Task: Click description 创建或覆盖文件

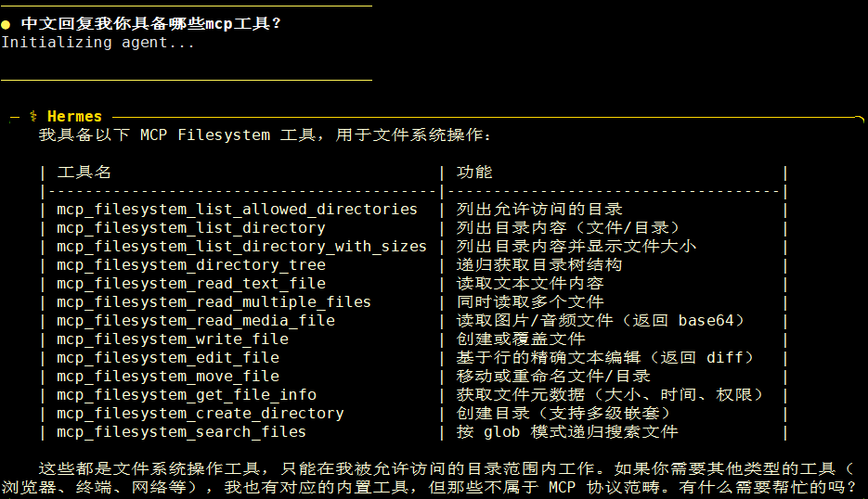Action: [521, 339]
